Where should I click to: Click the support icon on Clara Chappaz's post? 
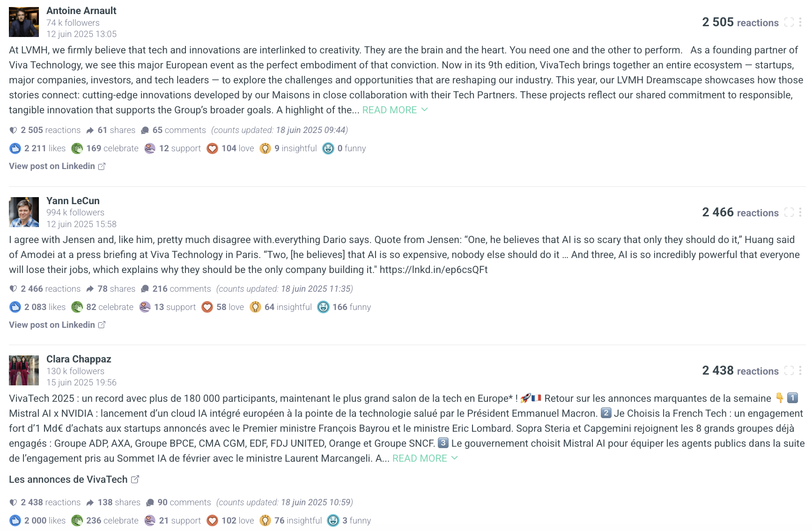pyautogui.click(x=150, y=521)
